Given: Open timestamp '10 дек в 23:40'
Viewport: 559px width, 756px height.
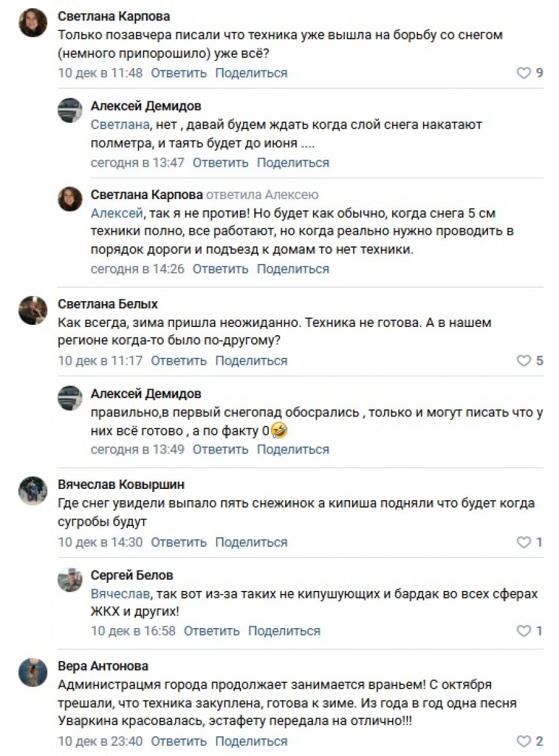Looking at the screenshot, I should (x=100, y=742).
